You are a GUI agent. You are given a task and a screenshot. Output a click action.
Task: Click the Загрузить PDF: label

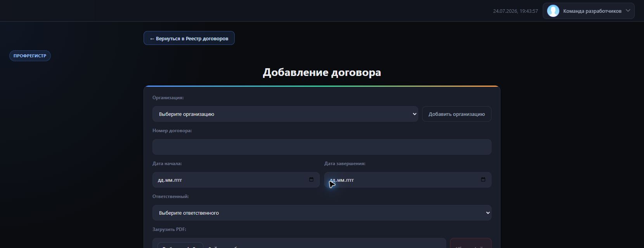[169, 229]
